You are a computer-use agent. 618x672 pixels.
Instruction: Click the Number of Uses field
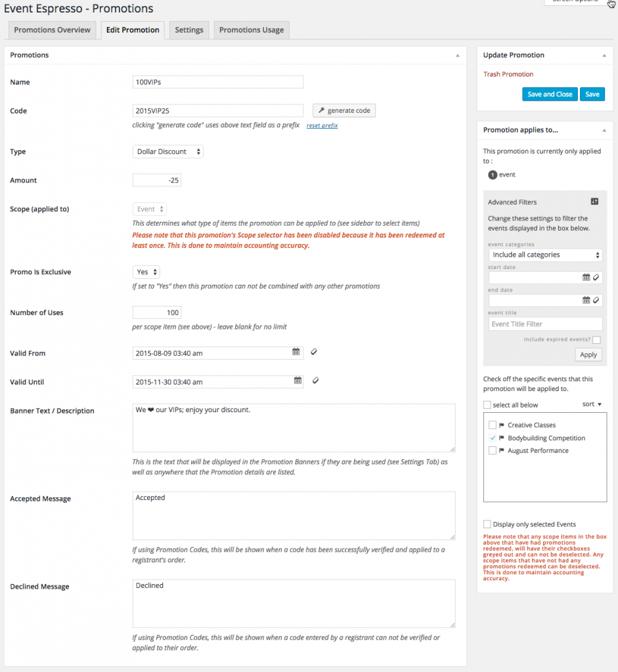[157, 313]
